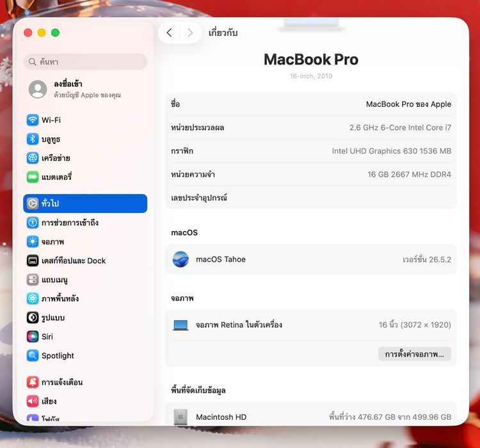
Task: Click the หน่วยความจำ memory row label
Action: tap(193, 175)
